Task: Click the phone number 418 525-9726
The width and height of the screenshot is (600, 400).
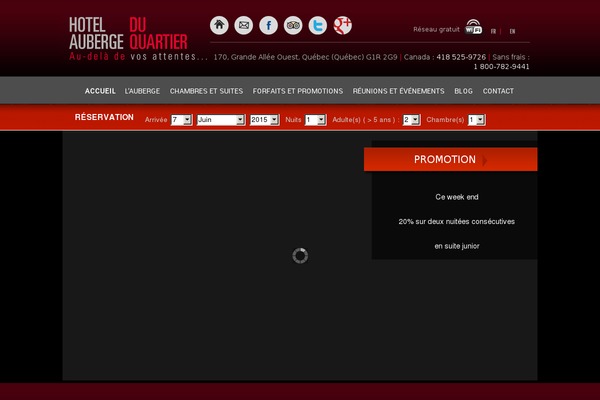Action: 461,57
